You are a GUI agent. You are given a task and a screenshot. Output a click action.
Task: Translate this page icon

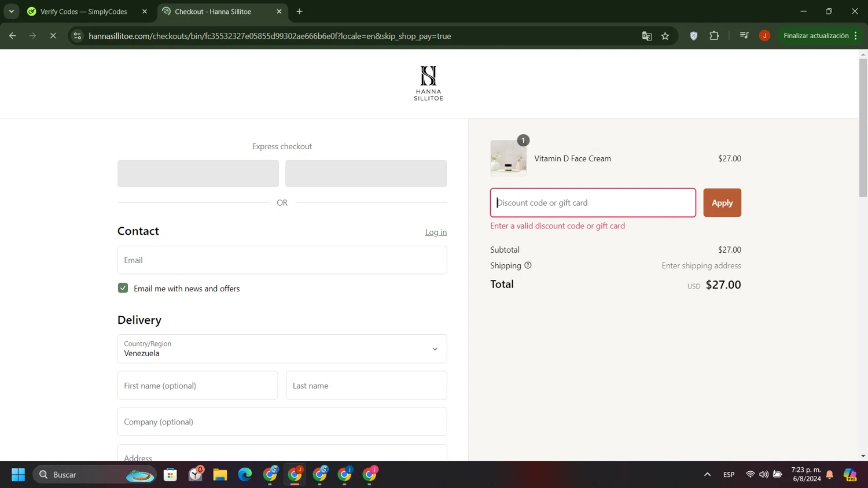click(647, 36)
